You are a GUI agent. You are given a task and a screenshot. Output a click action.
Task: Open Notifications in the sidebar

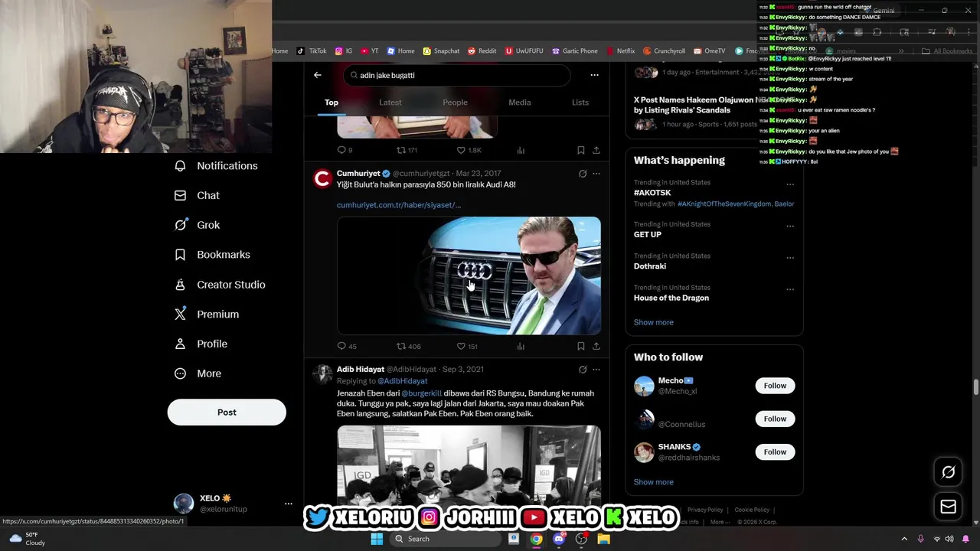pos(217,166)
